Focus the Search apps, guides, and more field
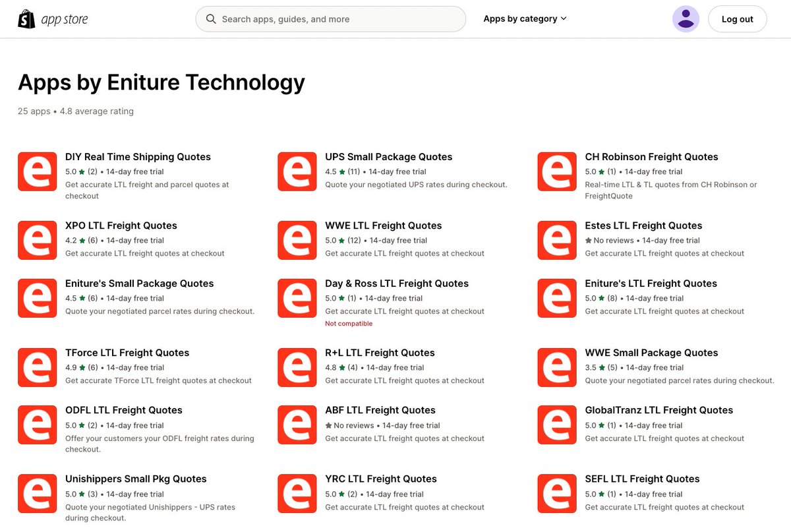The image size is (791, 532). click(x=331, y=19)
